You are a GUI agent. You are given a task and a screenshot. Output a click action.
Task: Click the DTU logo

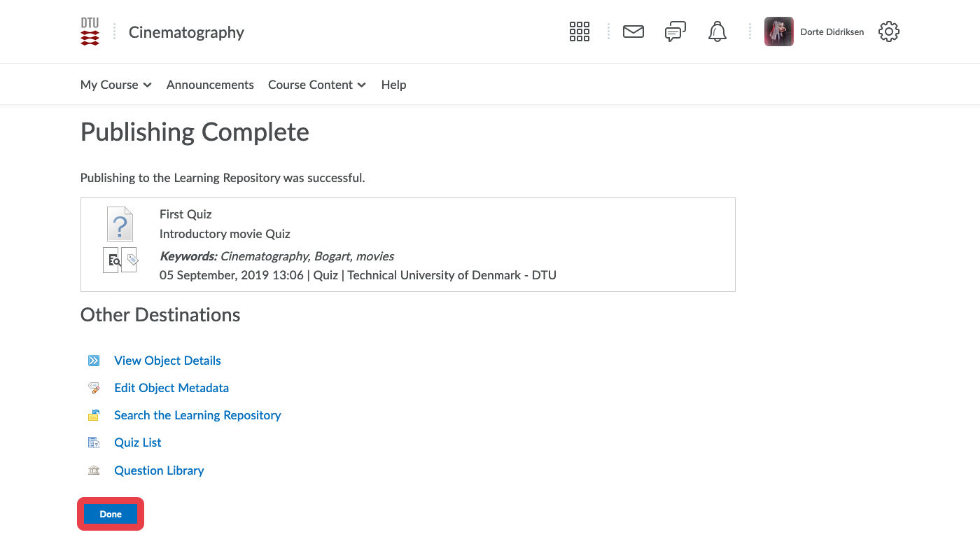pyautogui.click(x=90, y=32)
